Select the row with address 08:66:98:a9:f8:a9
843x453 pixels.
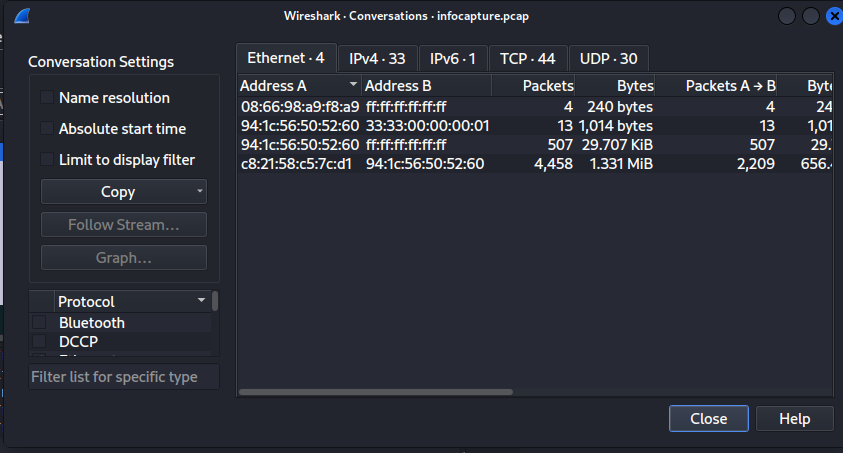click(x=535, y=107)
